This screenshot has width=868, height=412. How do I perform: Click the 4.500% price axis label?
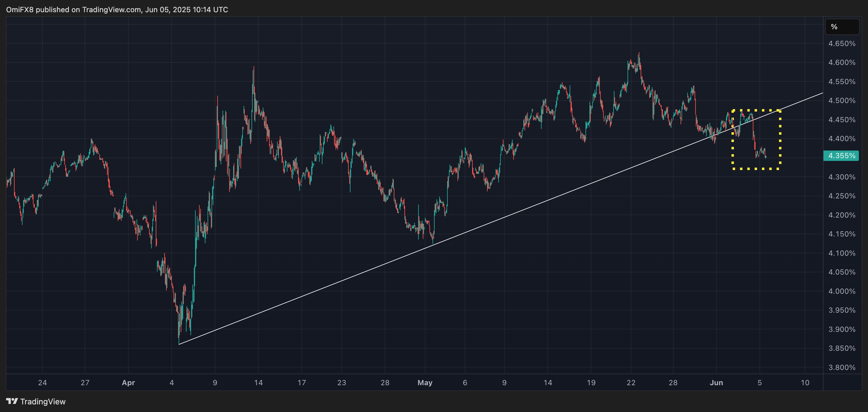click(842, 101)
